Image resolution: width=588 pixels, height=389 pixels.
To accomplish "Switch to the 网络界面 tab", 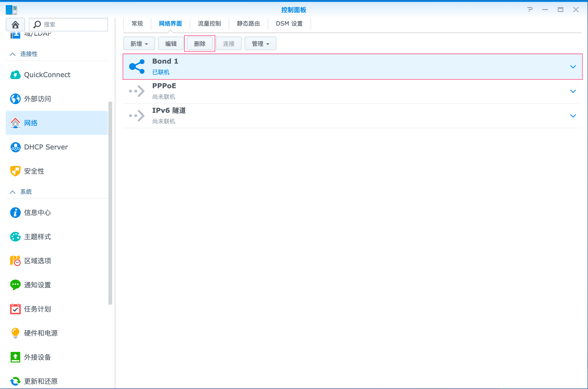I will tap(170, 24).
